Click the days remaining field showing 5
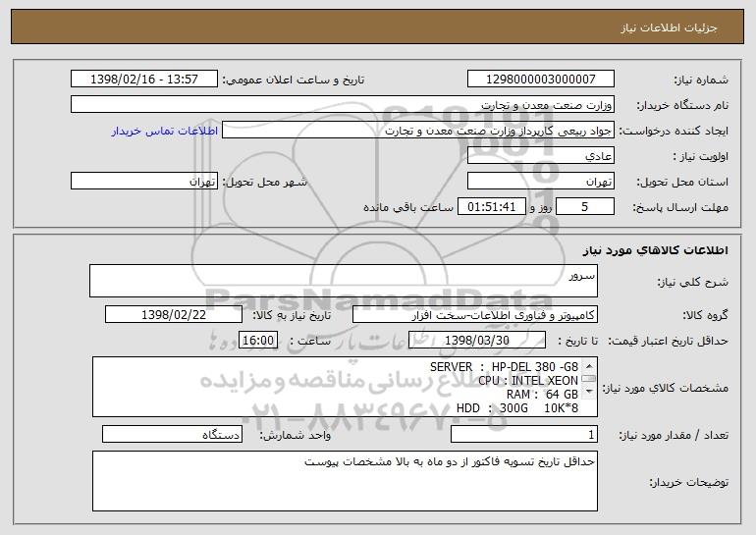The image size is (756, 535). click(x=585, y=206)
